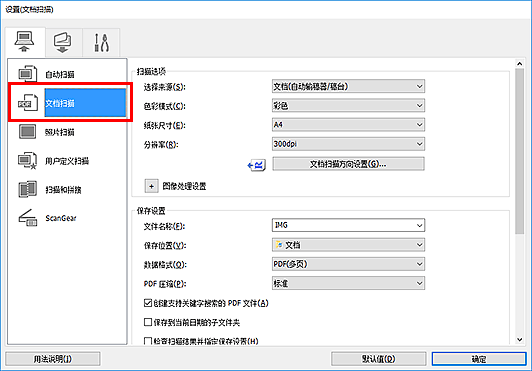Image resolution: width=532 pixels, height=371 pixels.
Task: Check 检查扫描结果并指定保存设置 checkbox
Action: pyautogui.click(x=148, y=341)
